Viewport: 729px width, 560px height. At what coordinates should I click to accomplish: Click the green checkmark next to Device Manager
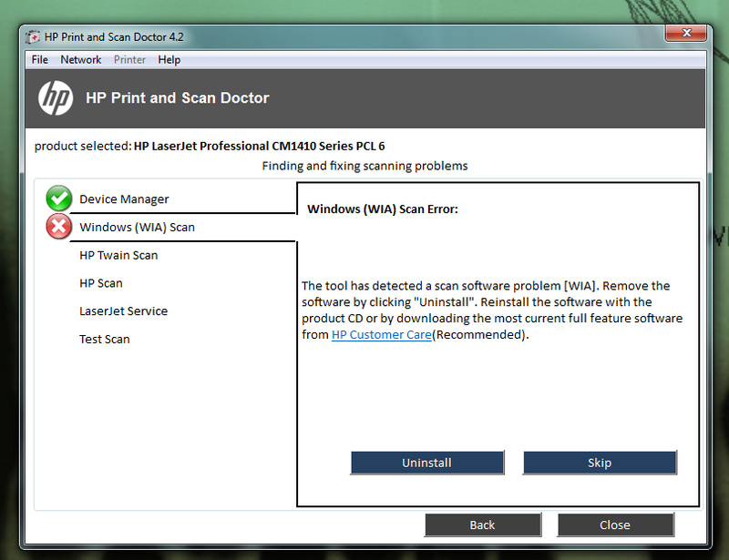click(x=58, y=199)
